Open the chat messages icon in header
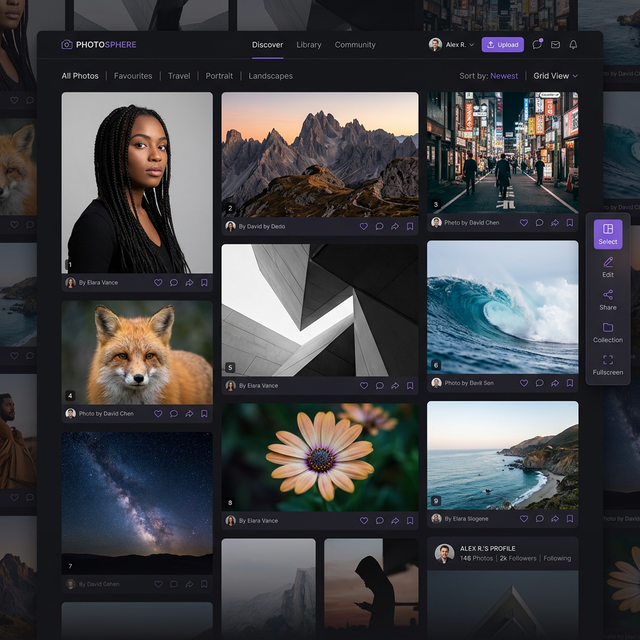This screenshot has height=640, width=640. (x=537, y=45)
